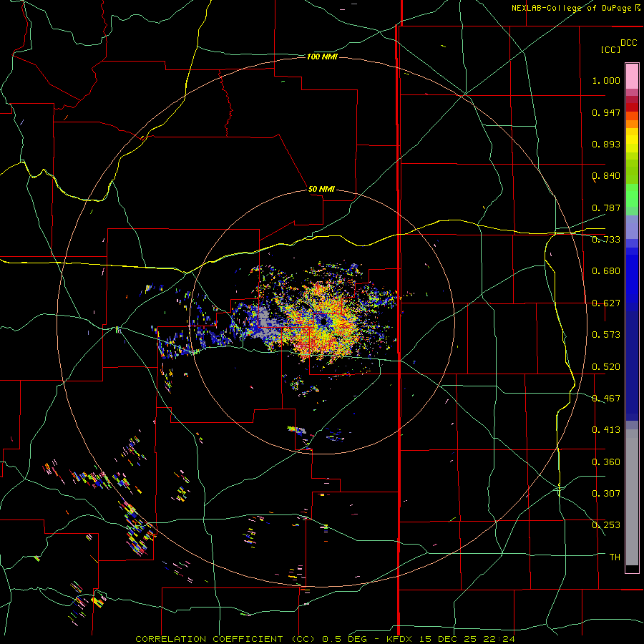Viewport: 644px width, 644px height.
Task: Click the 1.000 value on the color scale
Action: pos(606,80)
